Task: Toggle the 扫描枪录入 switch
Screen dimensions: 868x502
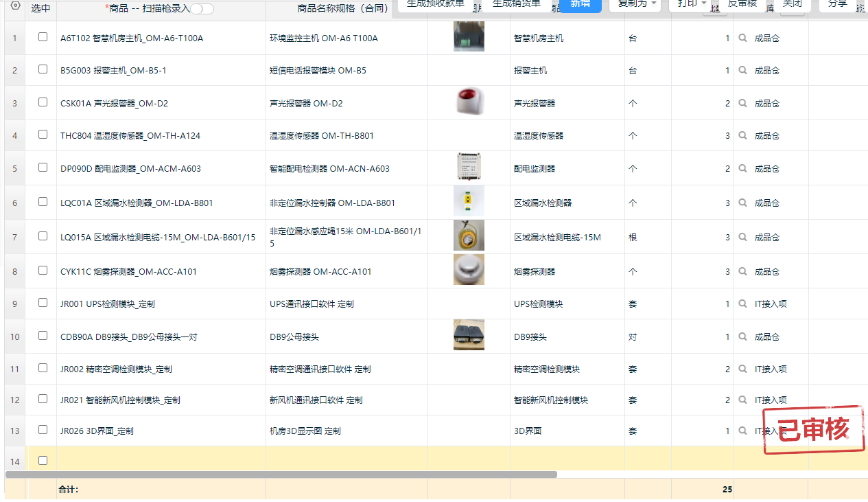Action: (x=202, y=9)
